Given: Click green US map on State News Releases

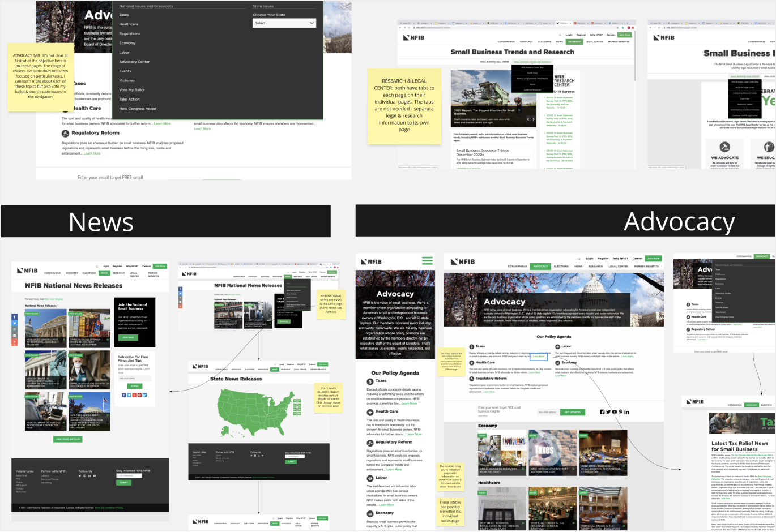Looking at the screenshot, I should pyautogui.click(x=252, y=411).
